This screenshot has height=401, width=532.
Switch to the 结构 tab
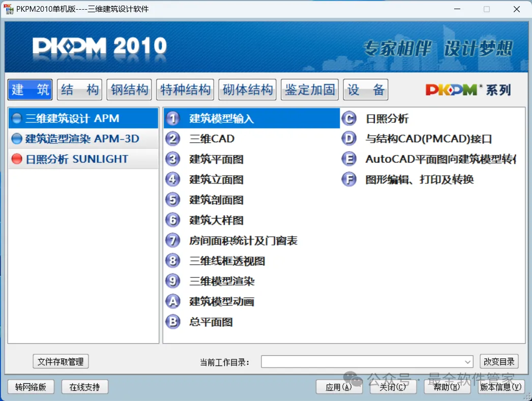(x=80, y=89)
